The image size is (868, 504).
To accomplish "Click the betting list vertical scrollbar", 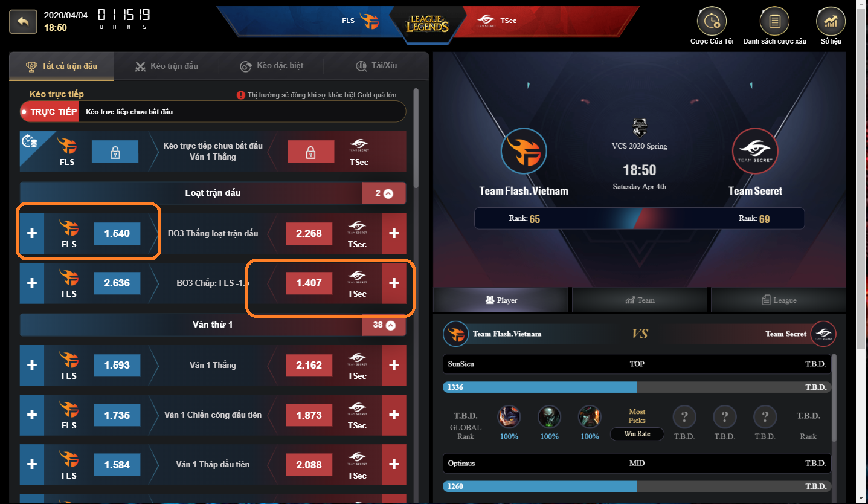I will 416,138.
